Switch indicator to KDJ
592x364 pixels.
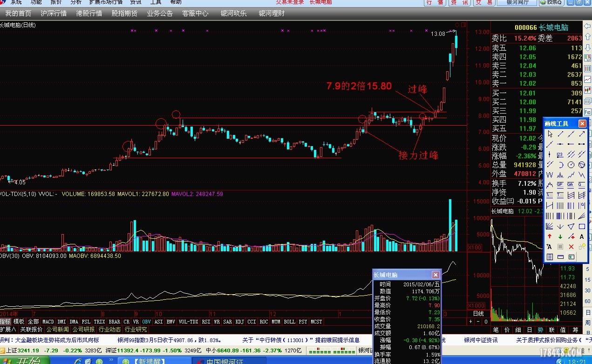(x=239, y=322)
